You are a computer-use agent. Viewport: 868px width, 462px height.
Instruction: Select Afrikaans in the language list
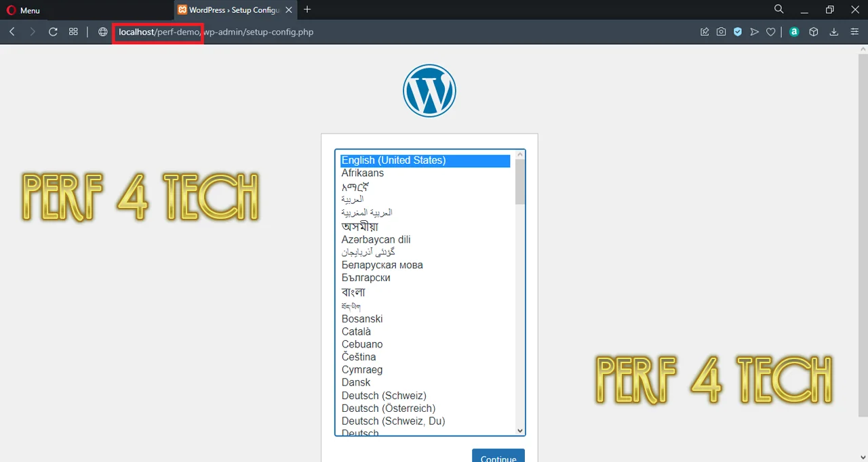pyautogui.click(x=425, y=173)
